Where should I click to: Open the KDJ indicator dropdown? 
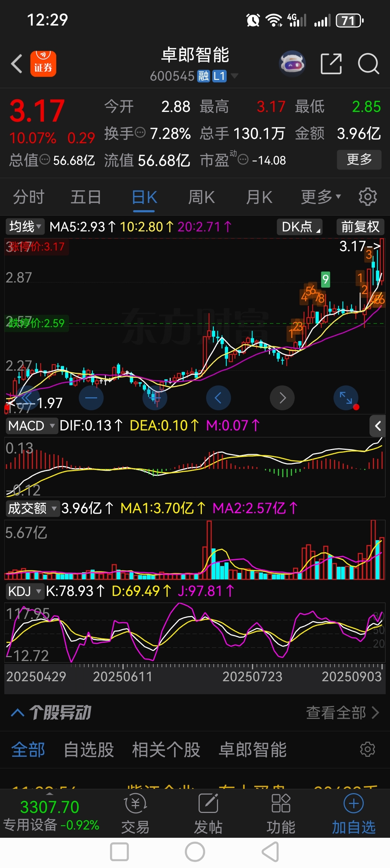[x=24, y=591]
